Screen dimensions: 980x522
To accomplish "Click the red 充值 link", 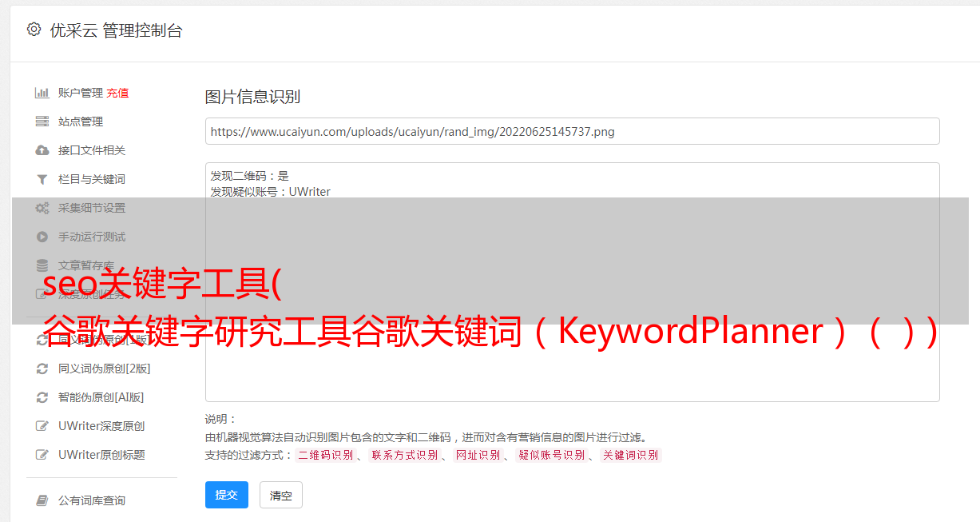I will [117, 93].
